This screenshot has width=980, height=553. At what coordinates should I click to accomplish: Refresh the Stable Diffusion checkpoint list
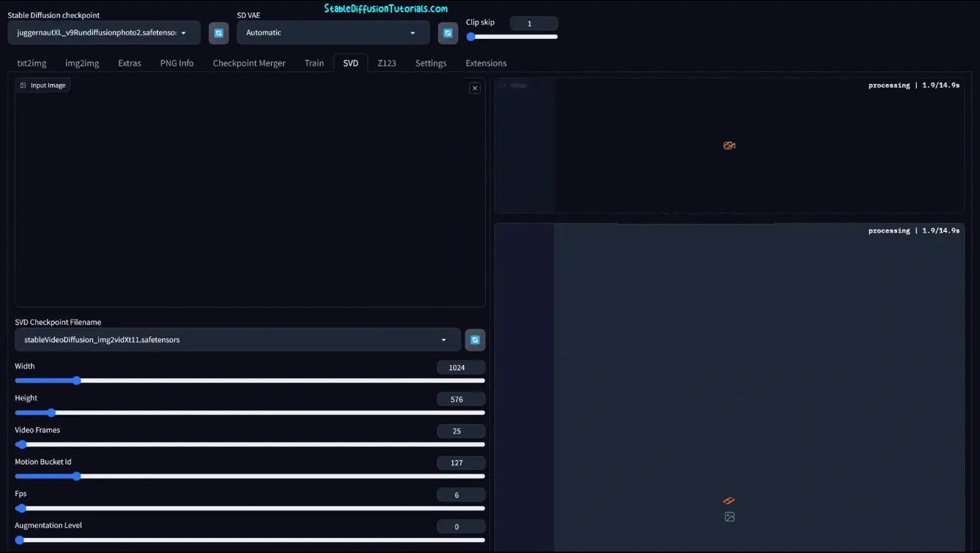point(218,33)
